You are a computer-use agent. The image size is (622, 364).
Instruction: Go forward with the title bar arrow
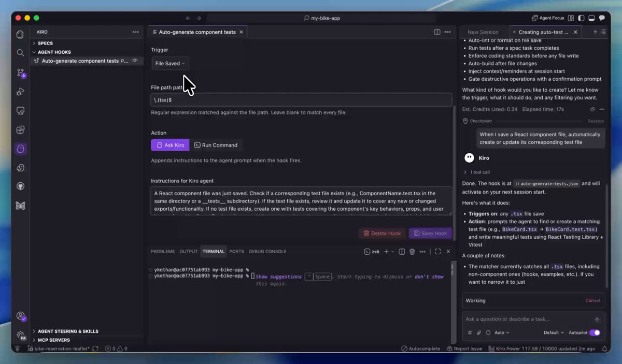[x=199, y=18]
